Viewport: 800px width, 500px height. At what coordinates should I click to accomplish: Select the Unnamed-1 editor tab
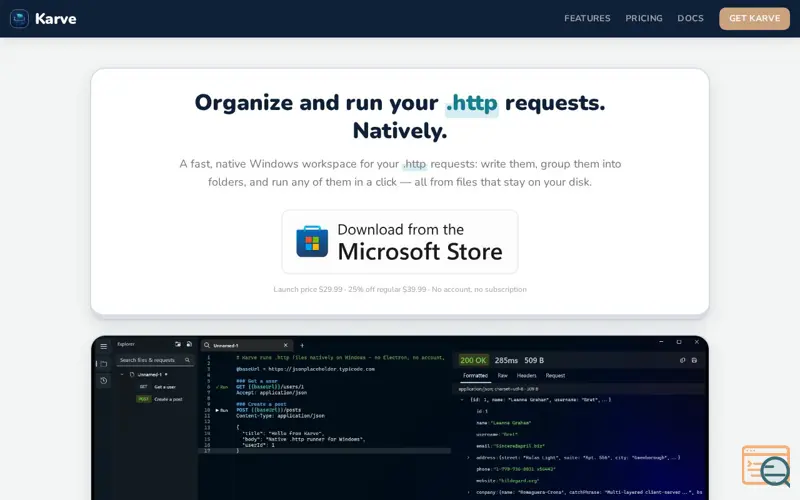pyautogui.click(x=247, y=345)
